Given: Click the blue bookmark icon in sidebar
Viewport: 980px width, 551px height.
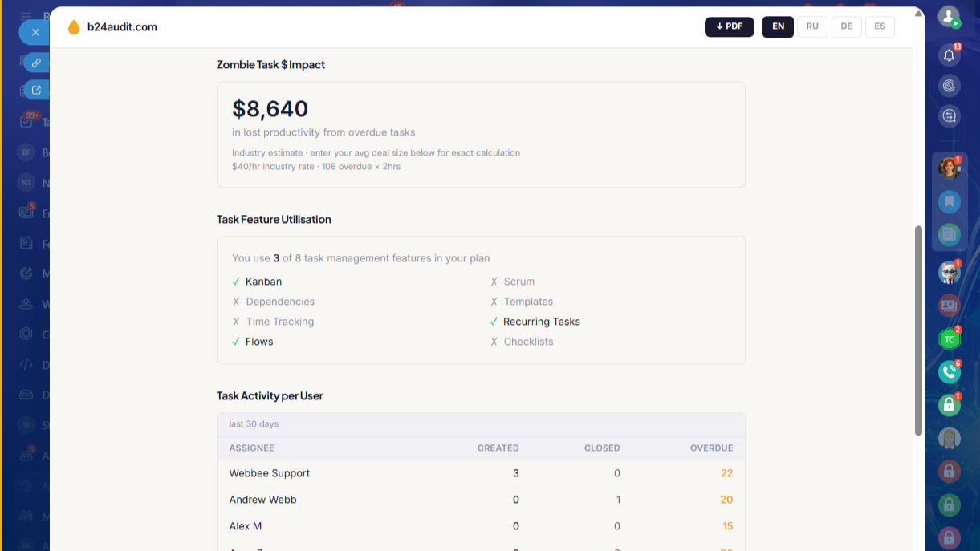Looking at the screenshot, I should tap(949, 201).
